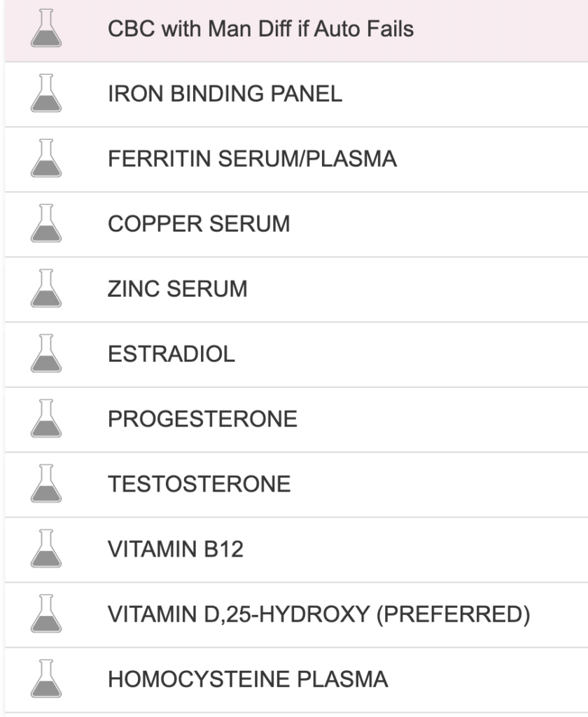This screenshot has width=588, height=717.
Task: Open the ESTRADIOL lab result
Action: pos(296,354)
